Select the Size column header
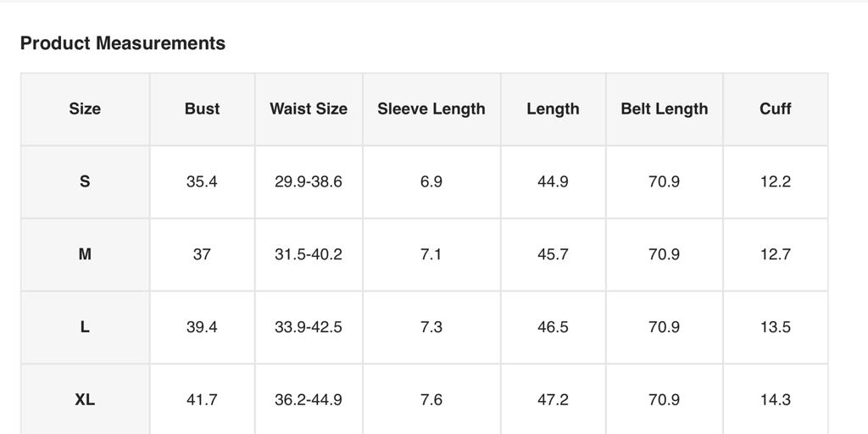Screen dimensions: 868x434 tap(85, 108)
